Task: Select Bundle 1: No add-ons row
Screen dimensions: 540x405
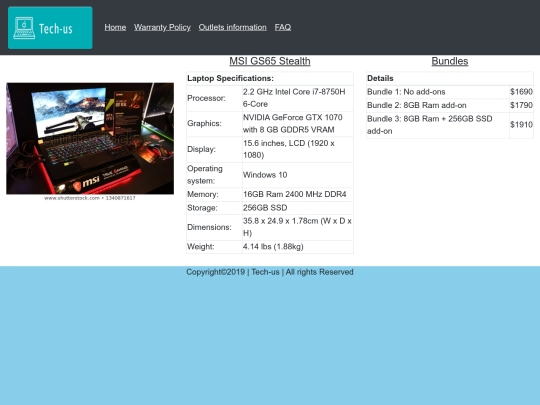Action: [450, 92]
